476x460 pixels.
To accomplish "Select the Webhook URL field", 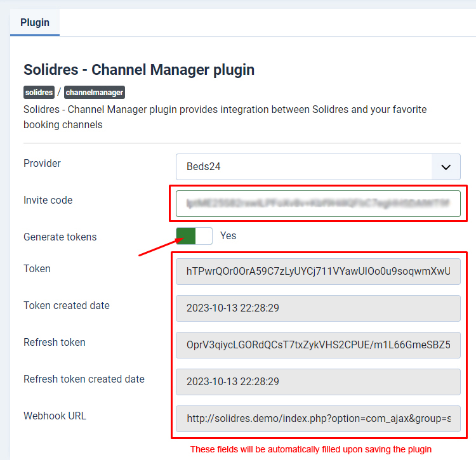I will [318, 418].
